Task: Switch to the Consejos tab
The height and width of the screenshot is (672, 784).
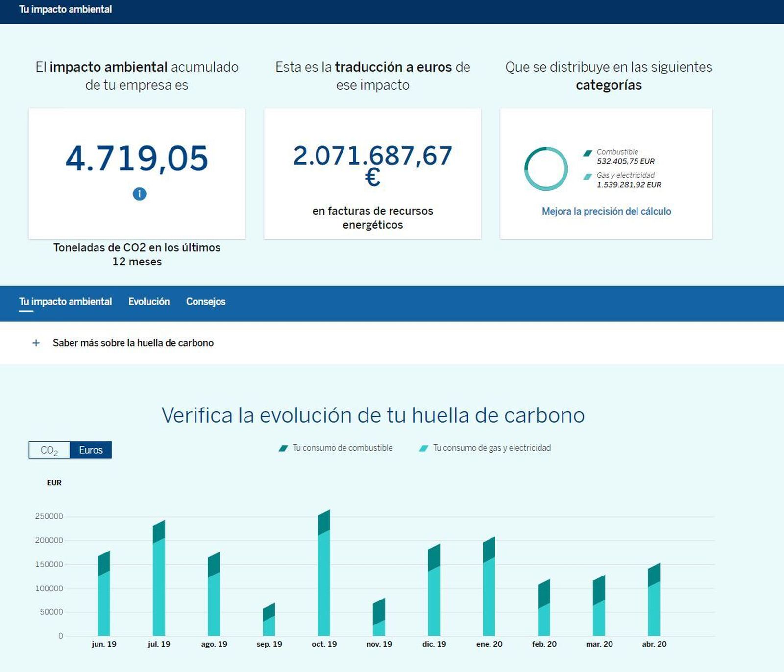Action: (205, 302)
